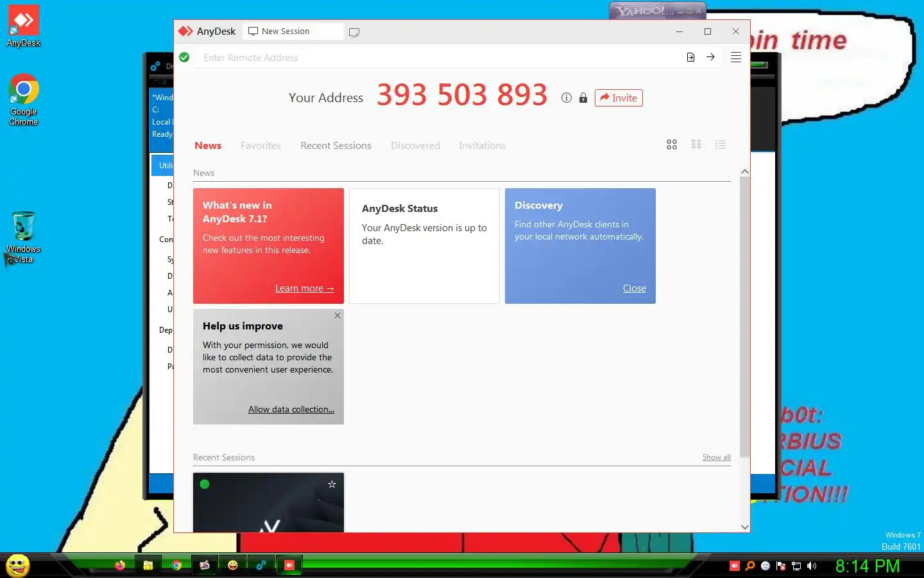The image size is (924, 578).
Task: Open the AnyDesk desktop shortcut
Action: coord(24,26)
